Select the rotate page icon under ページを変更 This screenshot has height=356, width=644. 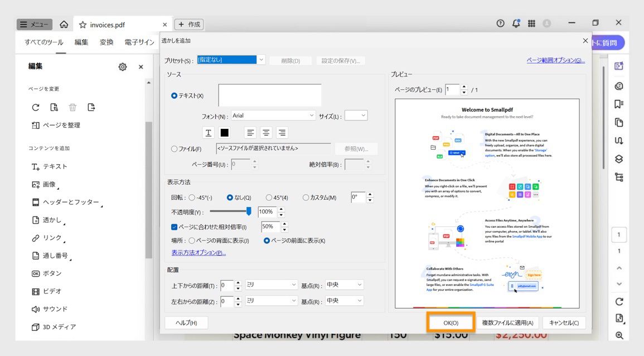[x=35, y=107]
